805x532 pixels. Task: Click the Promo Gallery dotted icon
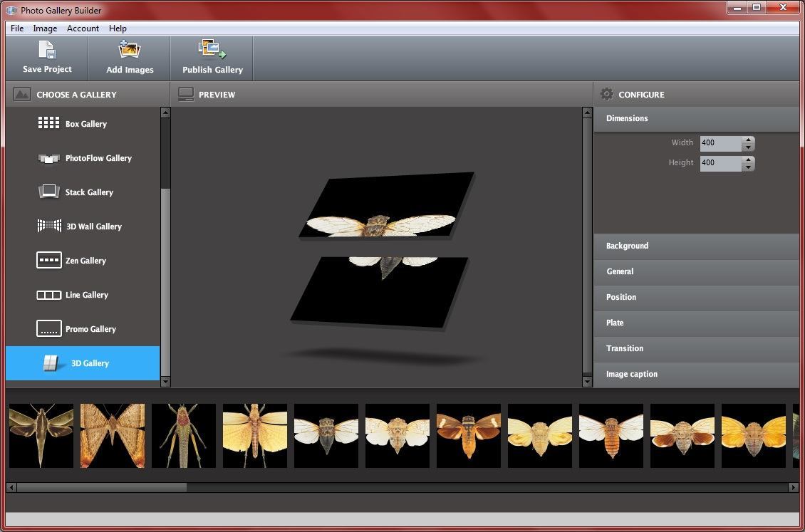point(48,328)
